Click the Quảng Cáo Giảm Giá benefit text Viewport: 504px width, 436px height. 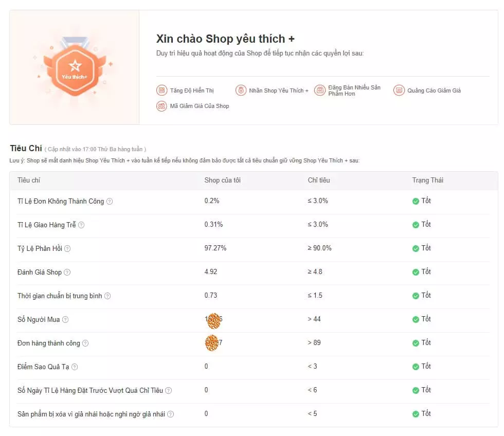tap(434, 90)
